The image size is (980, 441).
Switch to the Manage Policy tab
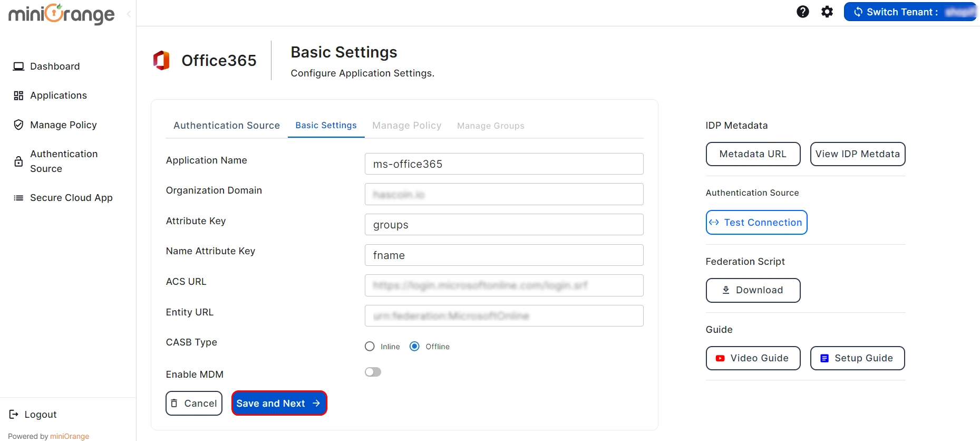(407, 126)
